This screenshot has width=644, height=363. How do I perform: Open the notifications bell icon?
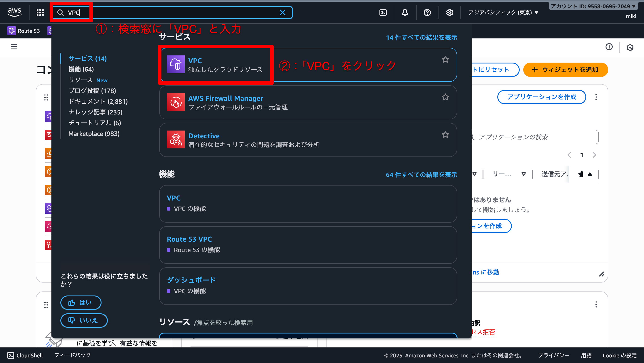(x=405, y=12)
